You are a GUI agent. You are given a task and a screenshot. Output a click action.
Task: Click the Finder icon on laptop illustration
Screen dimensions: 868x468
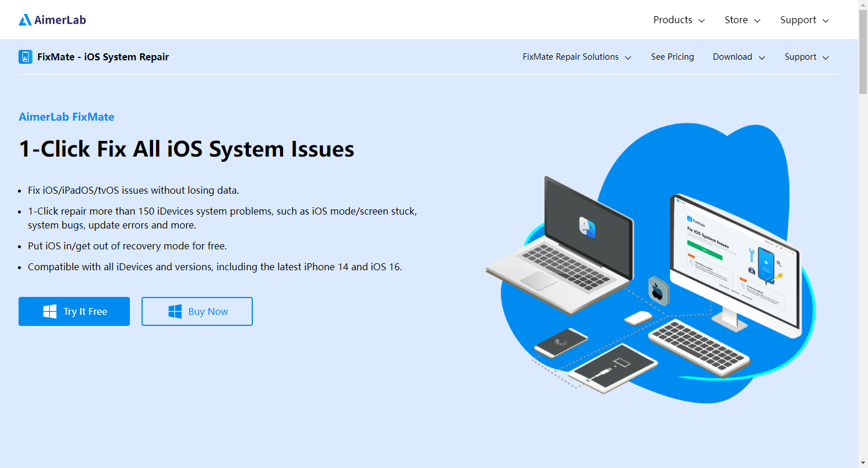[x=587, y=227]
